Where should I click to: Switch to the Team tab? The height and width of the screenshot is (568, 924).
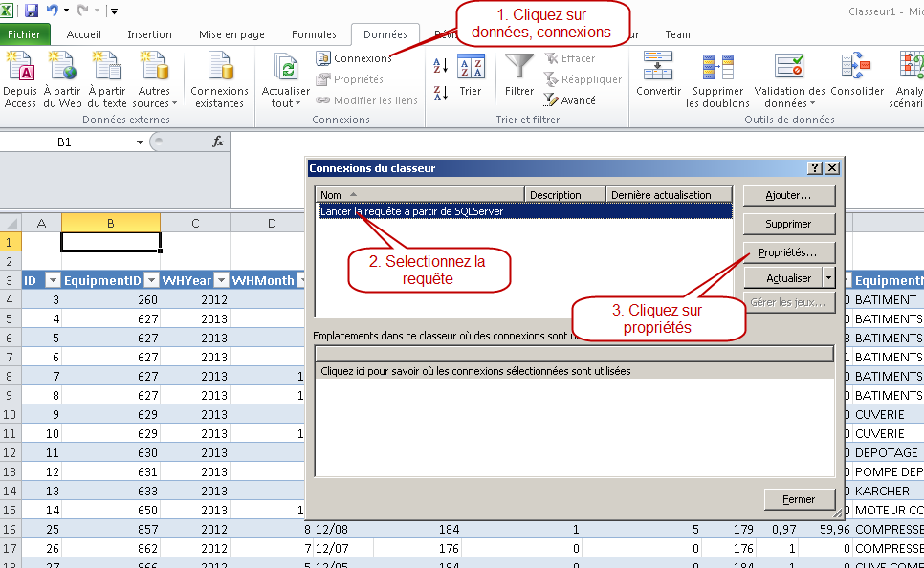tap(677, 34)
